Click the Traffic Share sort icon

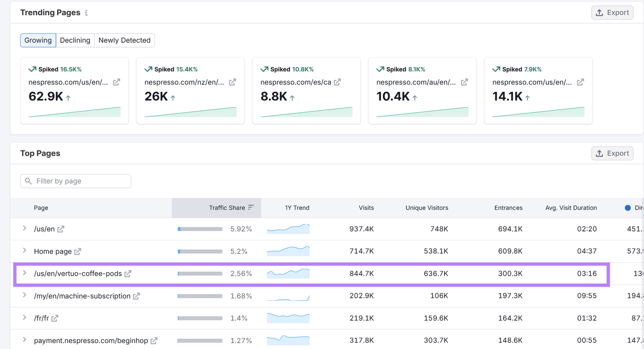(x=251, y=207)
